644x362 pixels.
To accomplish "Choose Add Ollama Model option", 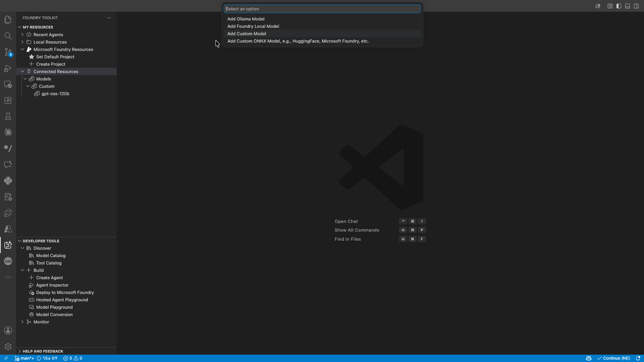I will [x=322, y=19].
